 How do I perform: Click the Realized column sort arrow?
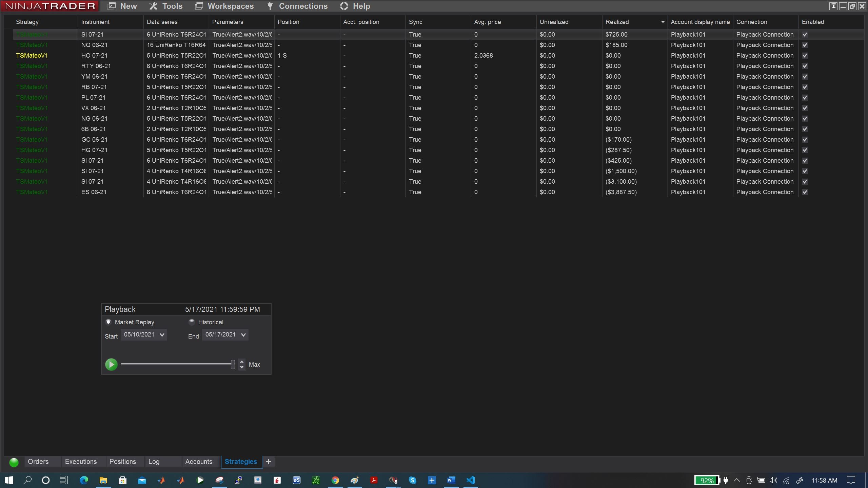click(x=663, y=22)
